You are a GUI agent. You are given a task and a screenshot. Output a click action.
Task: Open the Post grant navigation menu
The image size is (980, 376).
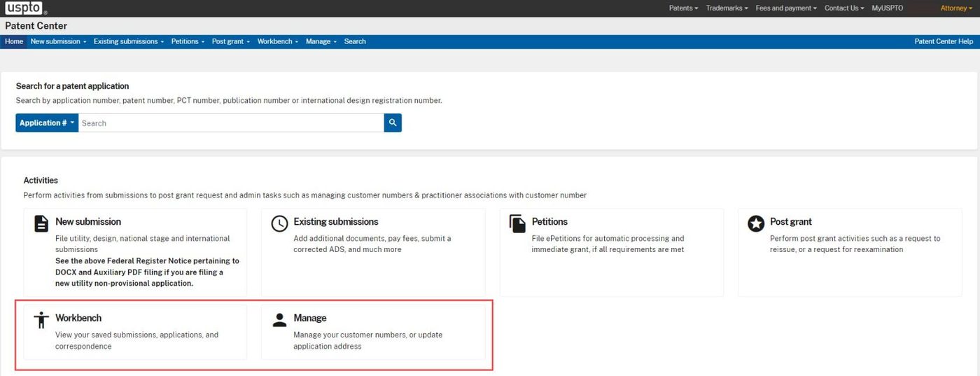pos(231,41)
